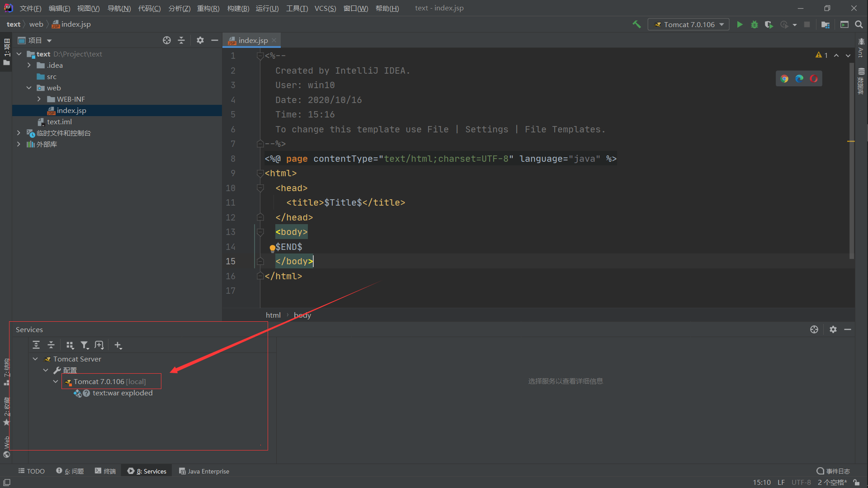The height and width of the screenshot is (488, 868).
Task: Click LF line separator in status bar
Action: click(781, 483)
